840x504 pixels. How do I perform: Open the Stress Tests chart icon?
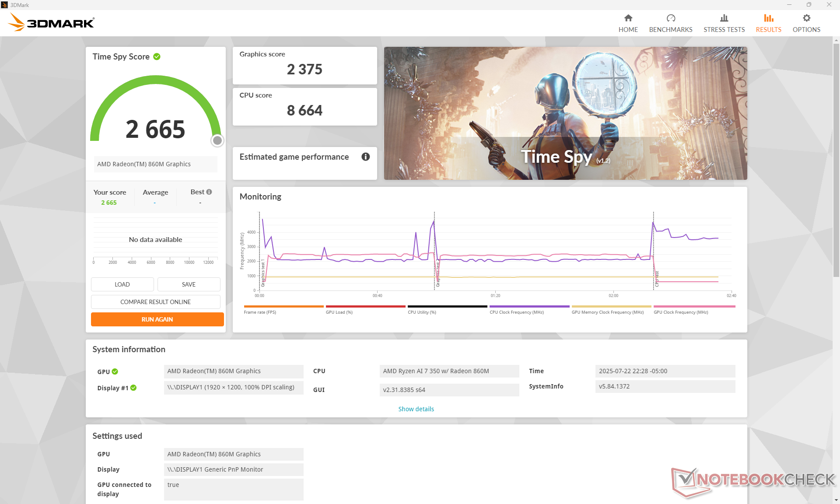click(724, 18)
